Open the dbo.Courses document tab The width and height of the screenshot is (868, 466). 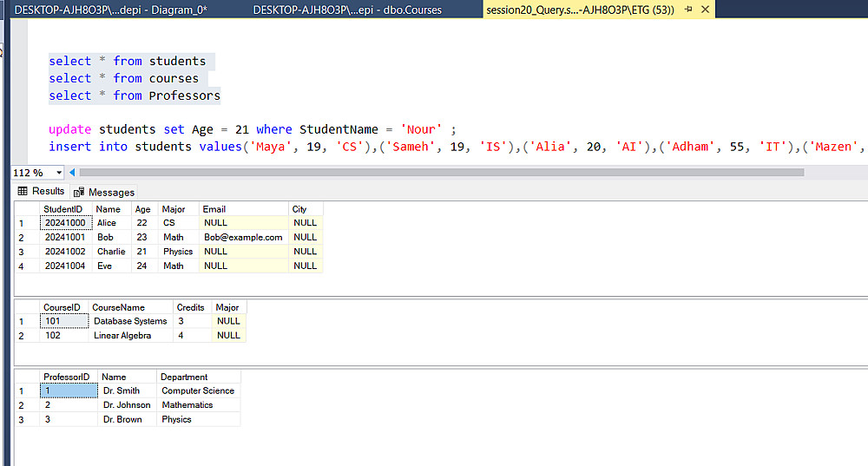[347, 10]
